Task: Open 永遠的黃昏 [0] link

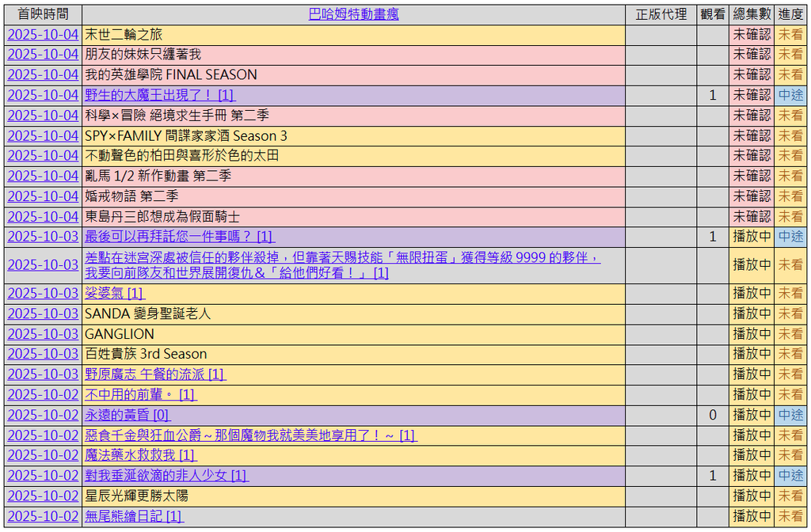Action: (127, 415)
